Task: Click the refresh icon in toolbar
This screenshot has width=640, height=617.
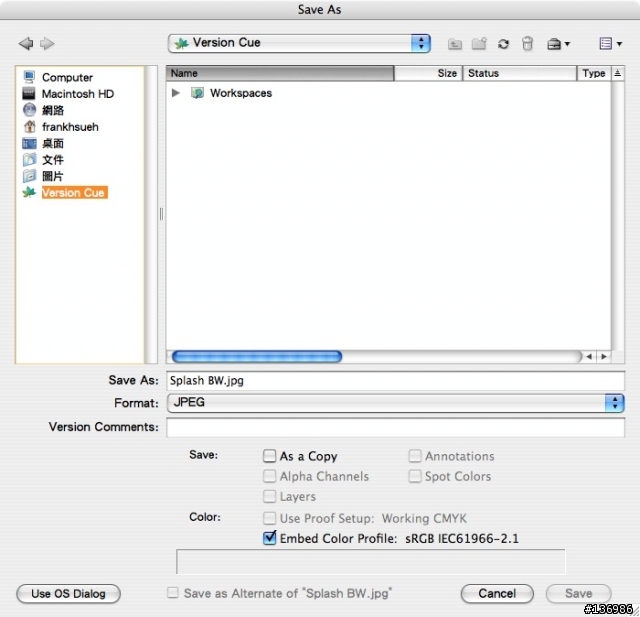Action: click(503, 44)
